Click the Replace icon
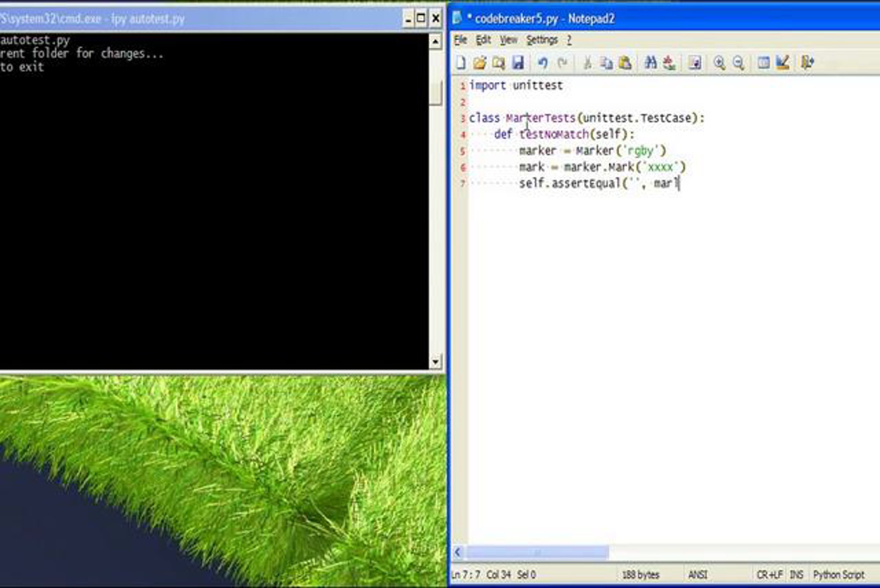 [x=669, y=63]
